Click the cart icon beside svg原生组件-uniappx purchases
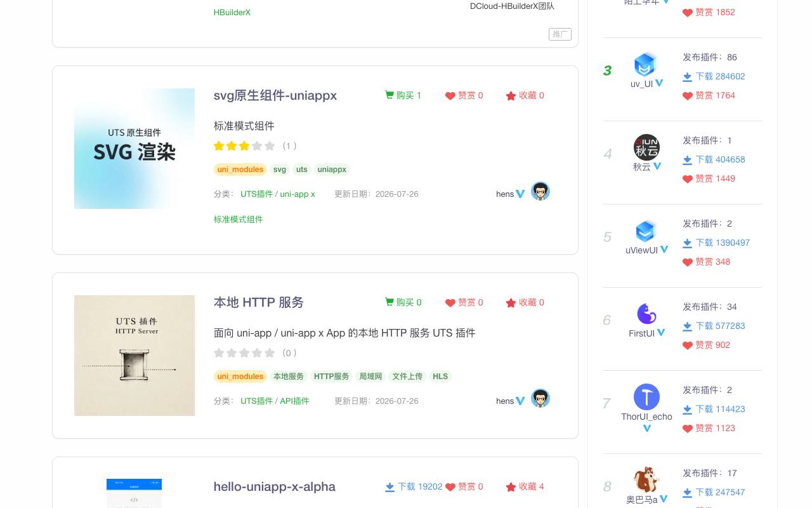 tap(390, 95)
